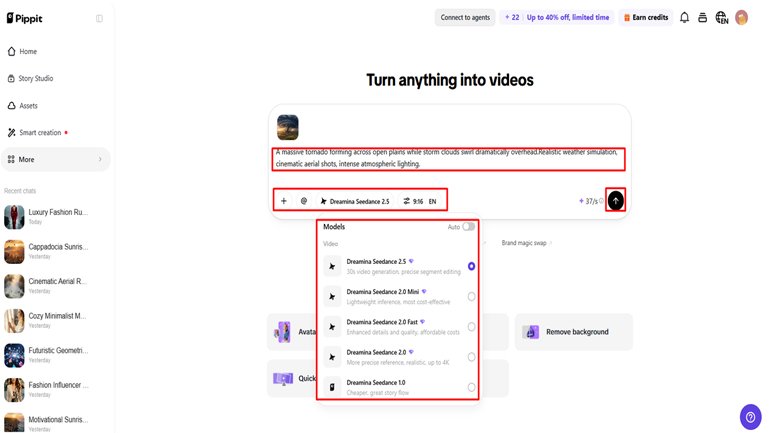The width and height of the screenshot is (770, 433).
Task: Submit prompt with the arrow send button
Action: point(615,200)
